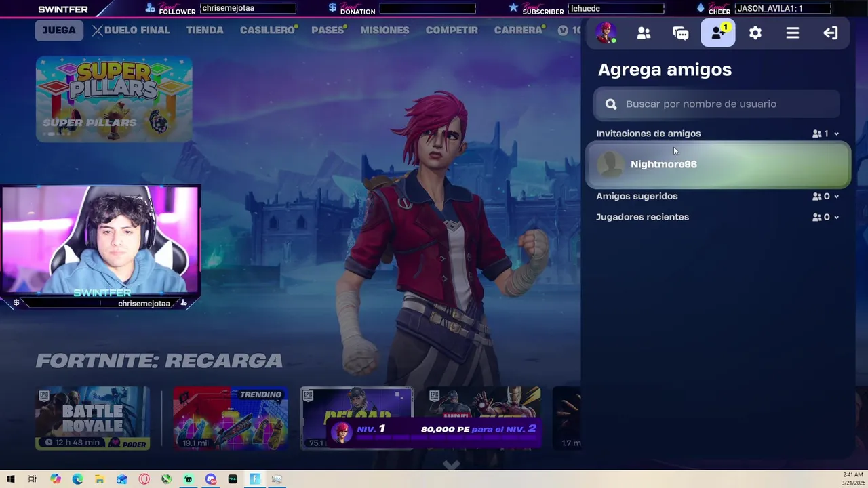868x488 pixels.
Task: Click the FORTNITE: RECARGA title
Action: pos(159,361)
